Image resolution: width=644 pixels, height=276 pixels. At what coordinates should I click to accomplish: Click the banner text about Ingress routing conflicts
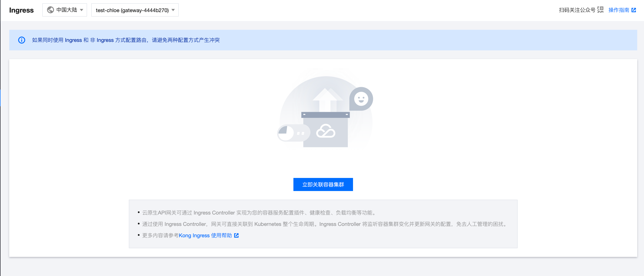[126, 40]
